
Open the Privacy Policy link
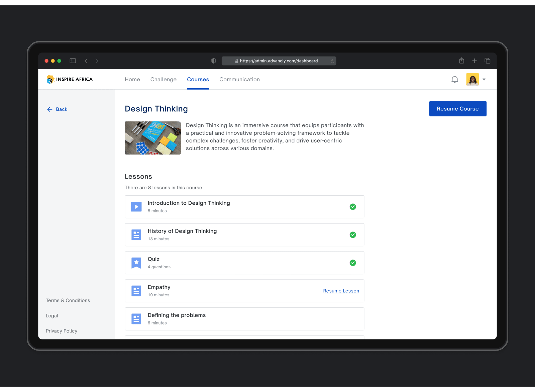62,331
